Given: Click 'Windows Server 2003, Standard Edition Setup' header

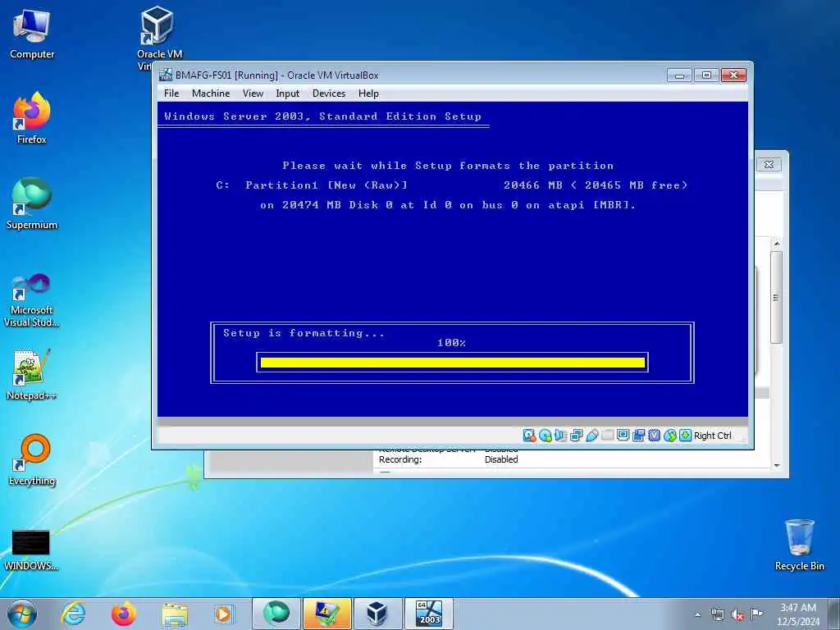Looking at the screenshot, I should pyautogui.click(x=323, y=116).
